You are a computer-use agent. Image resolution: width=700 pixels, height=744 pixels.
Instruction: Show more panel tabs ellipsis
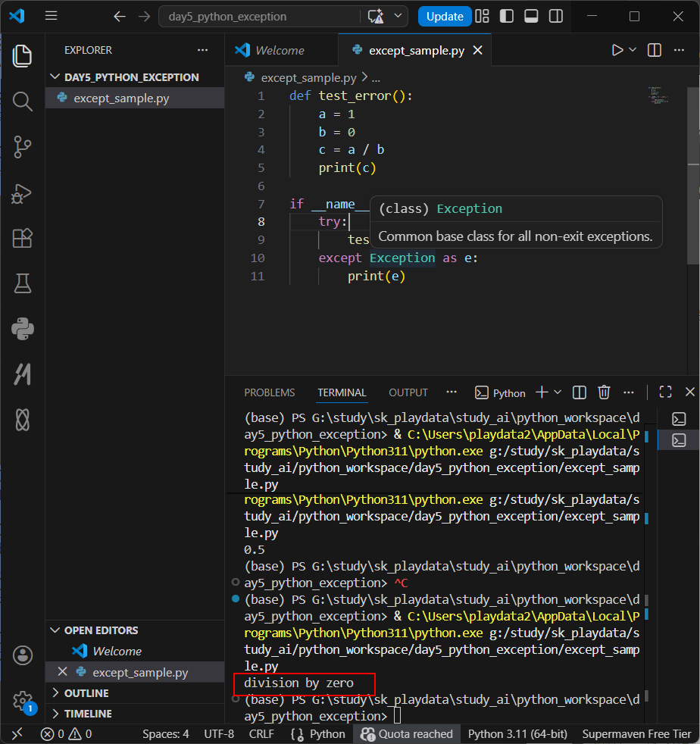coord(452,392)
